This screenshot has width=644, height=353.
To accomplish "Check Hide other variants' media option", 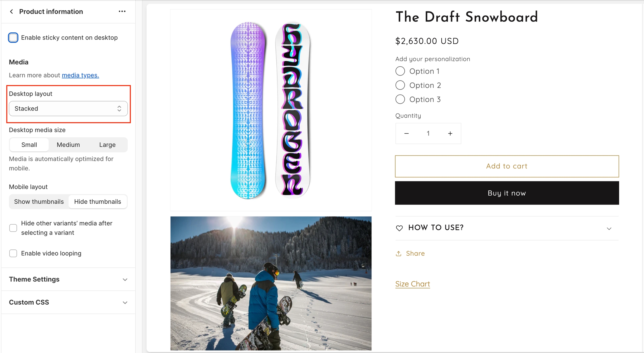I will tap(13, 228).
